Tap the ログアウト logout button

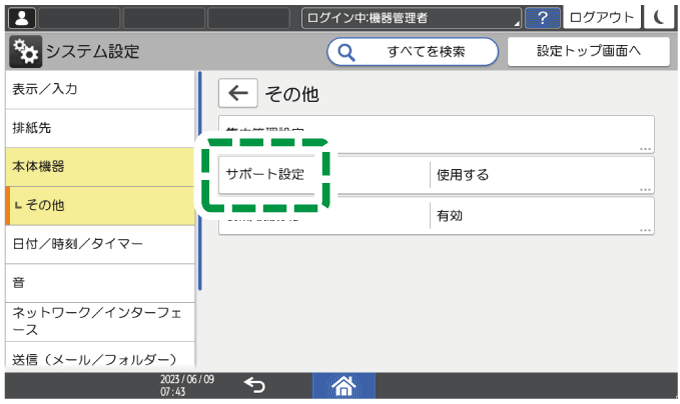click(601, 17)
